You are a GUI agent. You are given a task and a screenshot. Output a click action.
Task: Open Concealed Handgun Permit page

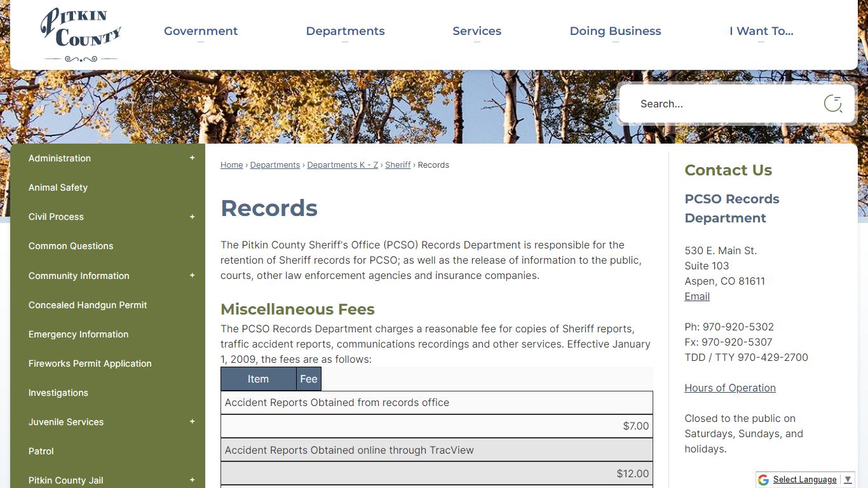tap(88, 305)
